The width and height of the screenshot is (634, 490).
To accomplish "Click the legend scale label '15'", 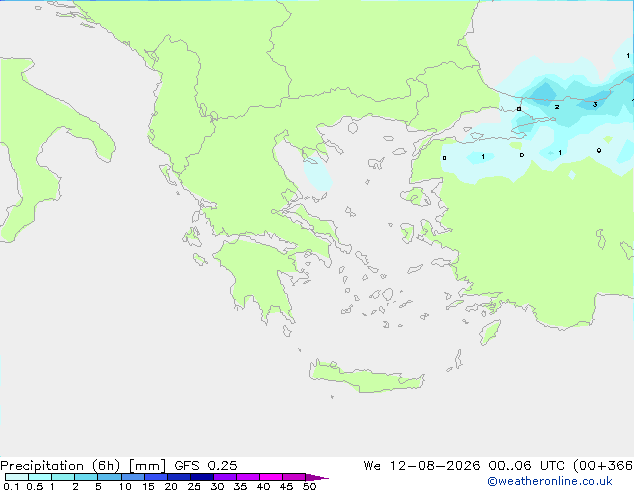I will (x=148, y=486).
